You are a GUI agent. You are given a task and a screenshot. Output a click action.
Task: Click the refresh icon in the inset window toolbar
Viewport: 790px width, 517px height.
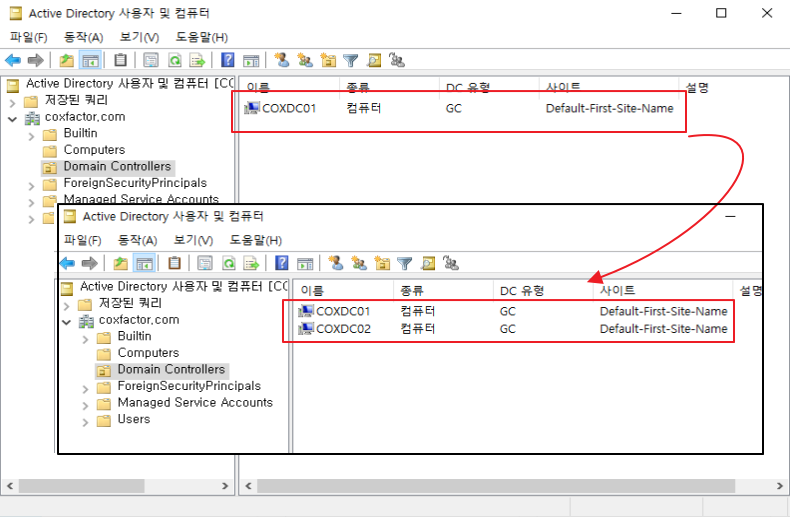pyautogui.click(x=228, y=263)
